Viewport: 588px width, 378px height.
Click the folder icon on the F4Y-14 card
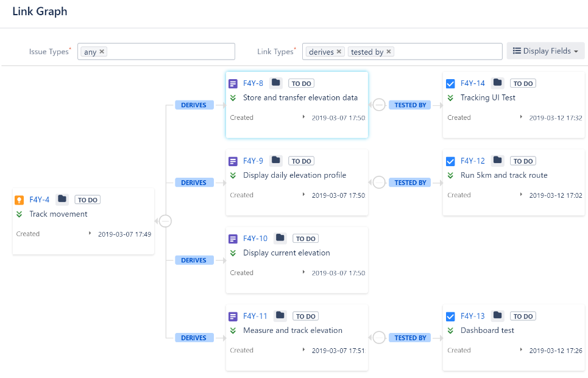pyautogui.click(x=498, y=83)
